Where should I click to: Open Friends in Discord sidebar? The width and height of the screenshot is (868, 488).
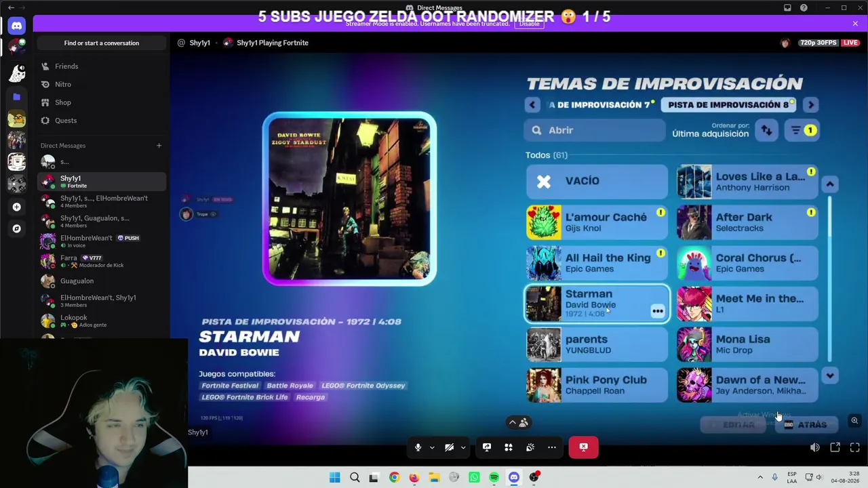[102, 66]
